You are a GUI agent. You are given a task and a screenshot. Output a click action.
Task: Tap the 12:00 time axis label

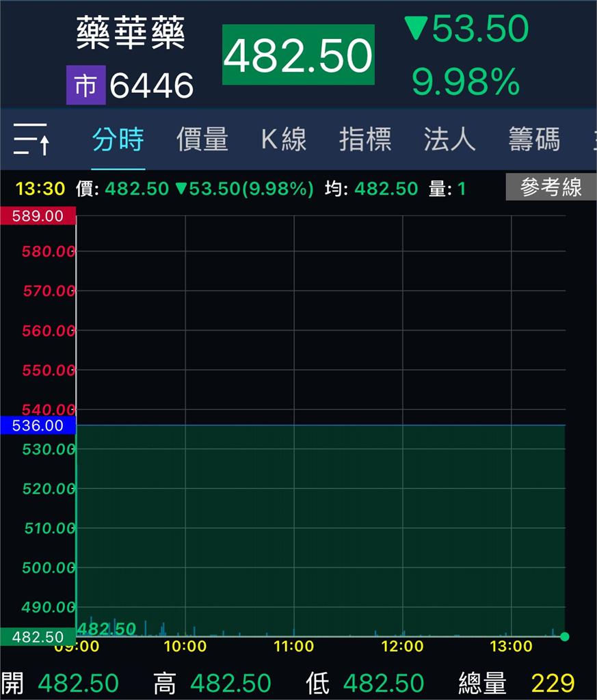(402, 646)
